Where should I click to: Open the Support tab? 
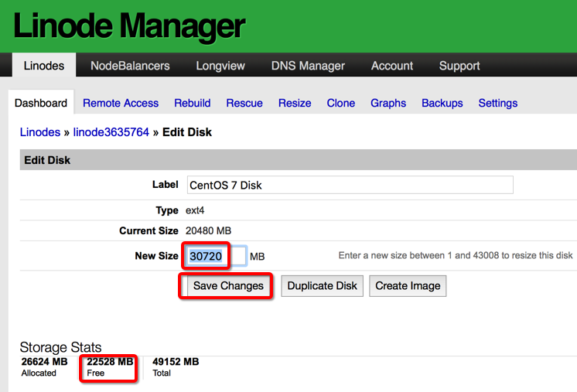[459, 66]
